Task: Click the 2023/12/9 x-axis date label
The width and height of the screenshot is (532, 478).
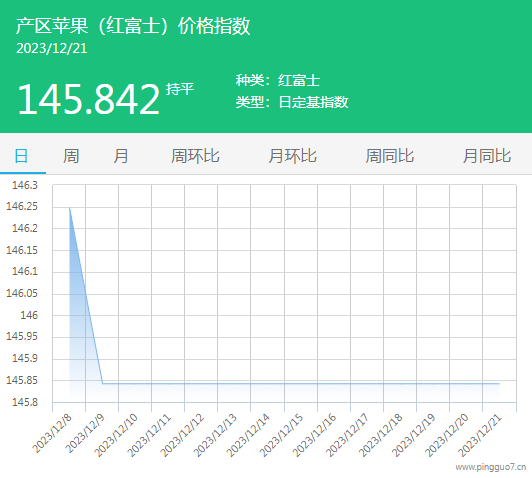Action: coord(86,434)
